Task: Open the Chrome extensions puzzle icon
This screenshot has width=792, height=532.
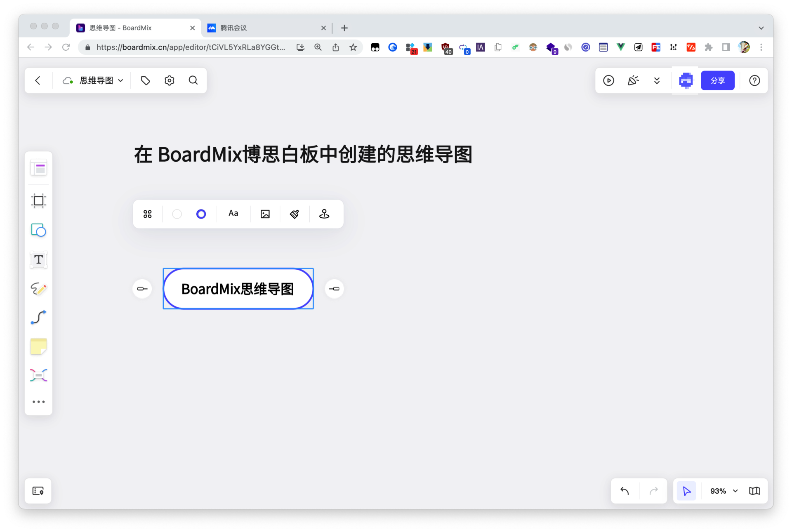Action: click(709, 47)
